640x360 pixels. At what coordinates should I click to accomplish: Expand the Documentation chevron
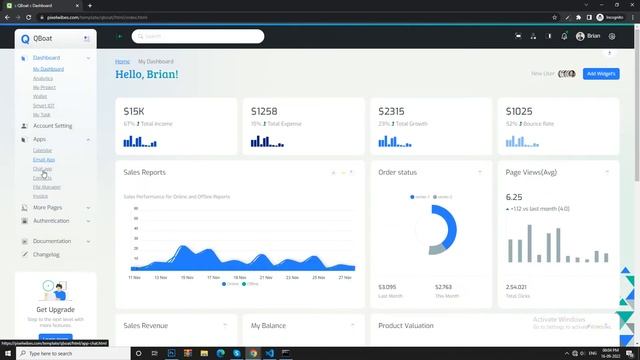point(88,241)
